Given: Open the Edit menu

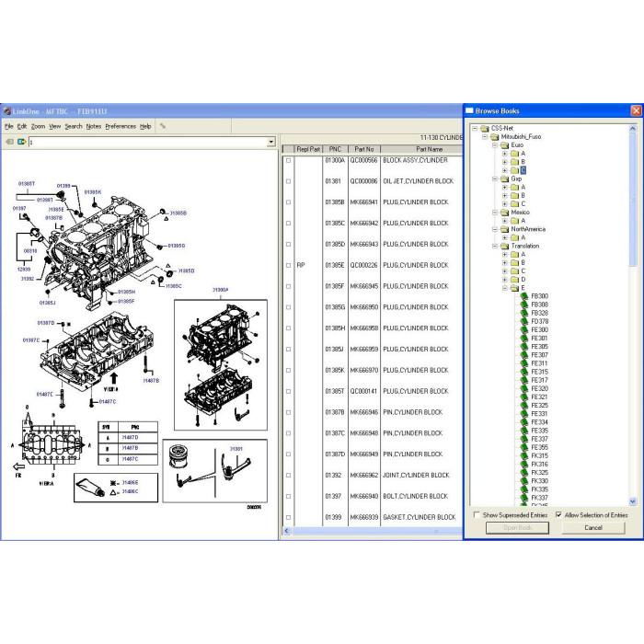Looking at the screenshot, I should tap(22, 126).
